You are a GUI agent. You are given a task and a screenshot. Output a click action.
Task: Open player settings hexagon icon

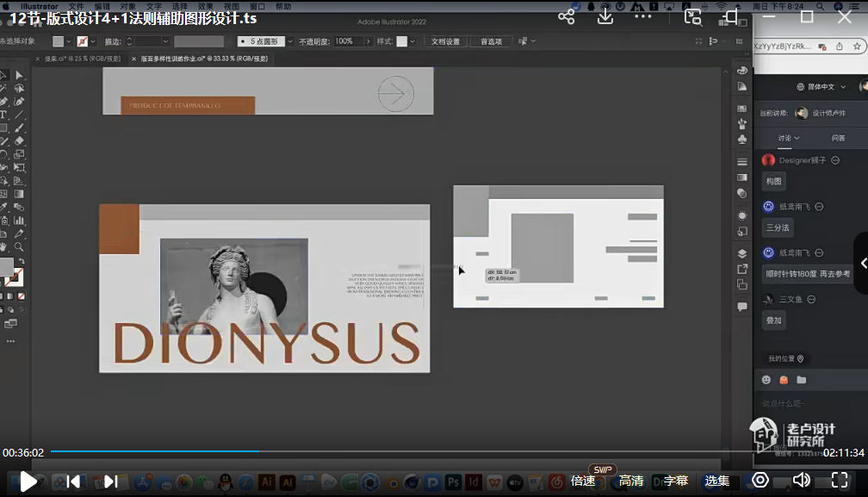tap(760, 480)
